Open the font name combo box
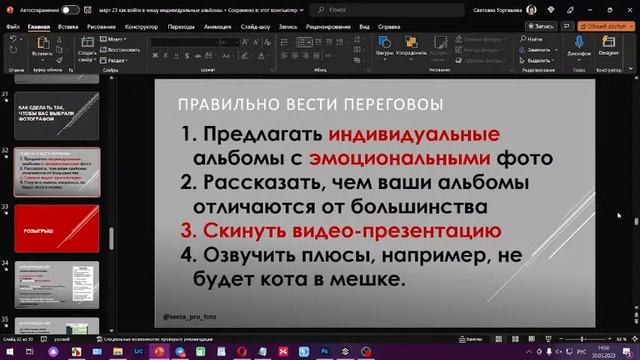This screenshot has height=360, width=640. pos(185,42)
